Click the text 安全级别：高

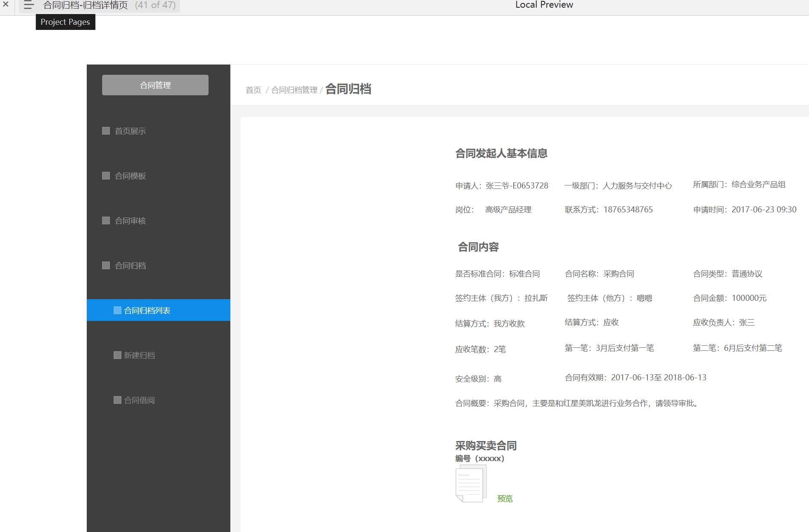478,379
